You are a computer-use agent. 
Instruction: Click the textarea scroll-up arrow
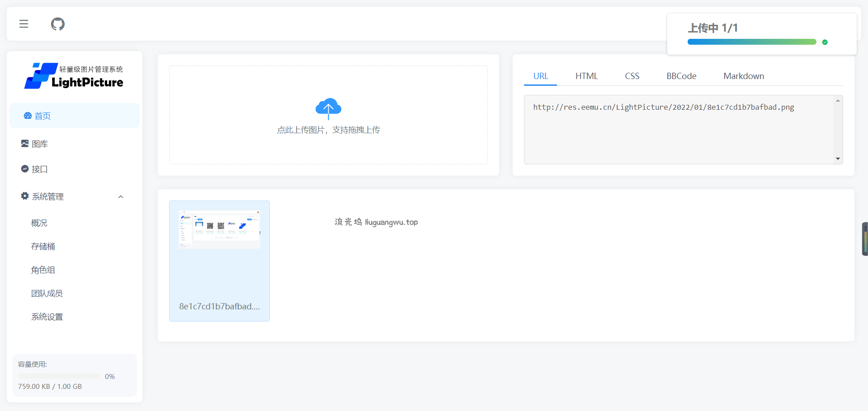(x=838, y=100)
